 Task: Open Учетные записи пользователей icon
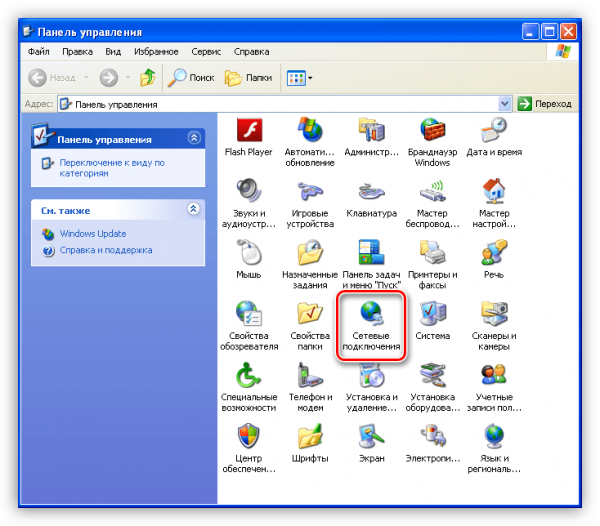494,375
